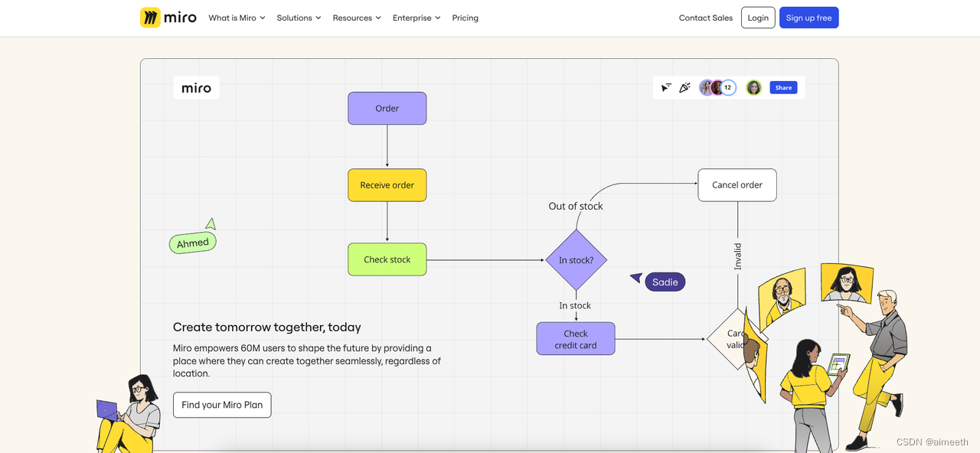The height and width of the screenshot is (453, 980).
Task: Click the vertical Invalid connector label
Action: [x=738, y=256]
